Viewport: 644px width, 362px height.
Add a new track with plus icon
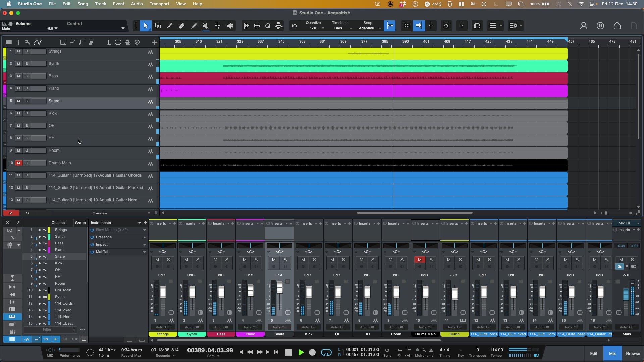(x=155, y=42)
